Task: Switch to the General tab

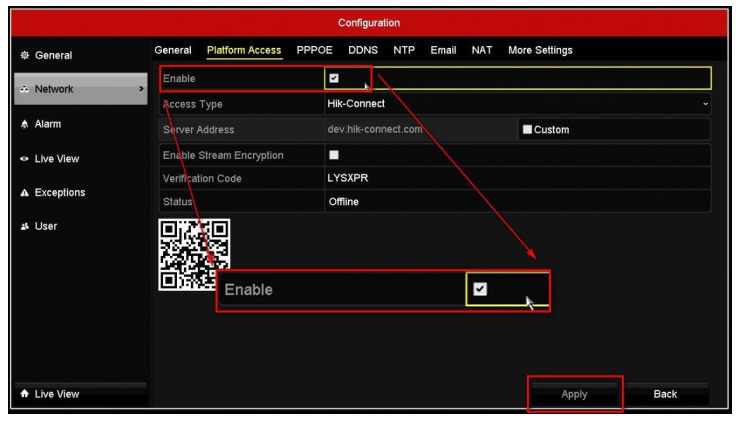Action: [x=173, y=50]
